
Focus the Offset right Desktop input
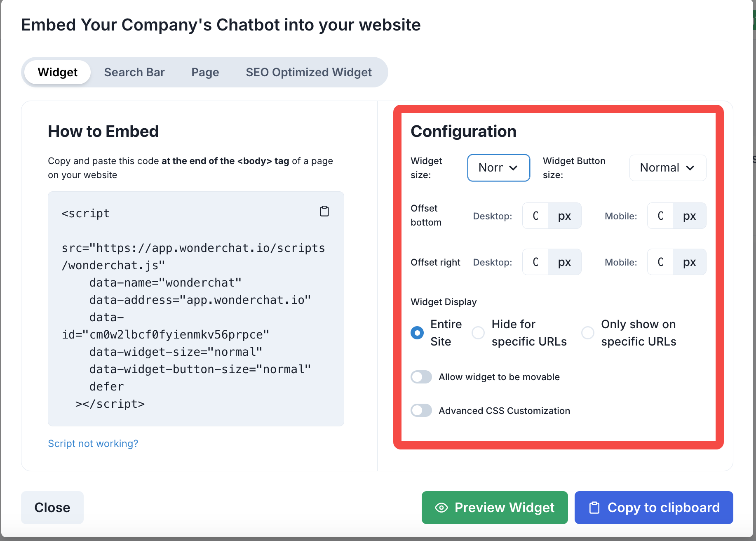535,262
